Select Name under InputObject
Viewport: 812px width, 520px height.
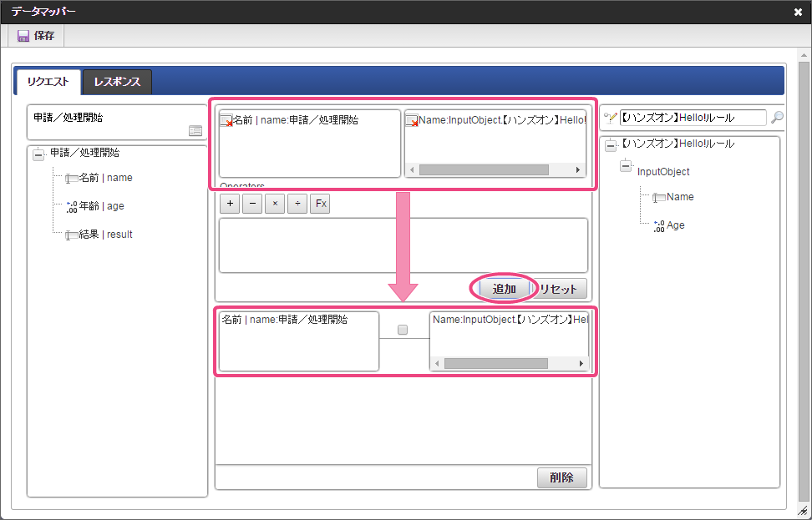pyautogui.click(x=680, y=197)
